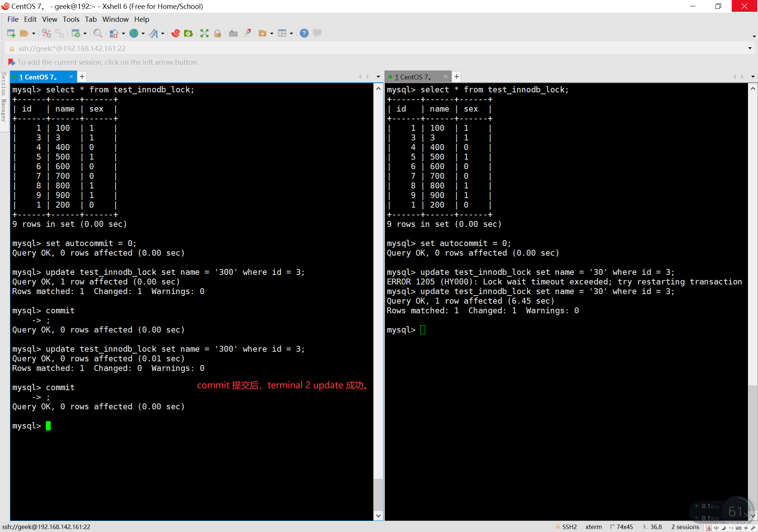758x532 pixels.
Task: Click the '2 sessions' status bar text
Action: click(686, 527)
